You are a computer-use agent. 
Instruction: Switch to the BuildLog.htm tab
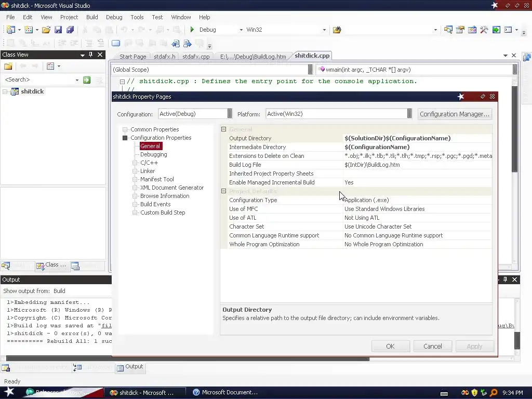click(253, 56)
